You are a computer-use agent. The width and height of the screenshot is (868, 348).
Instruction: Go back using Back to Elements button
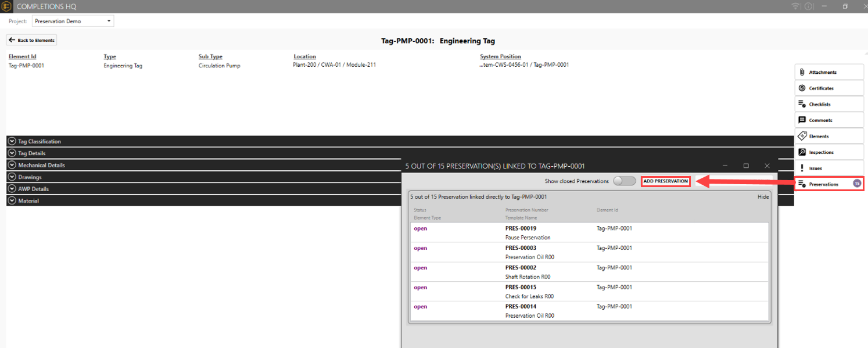[x=31, y=40]
